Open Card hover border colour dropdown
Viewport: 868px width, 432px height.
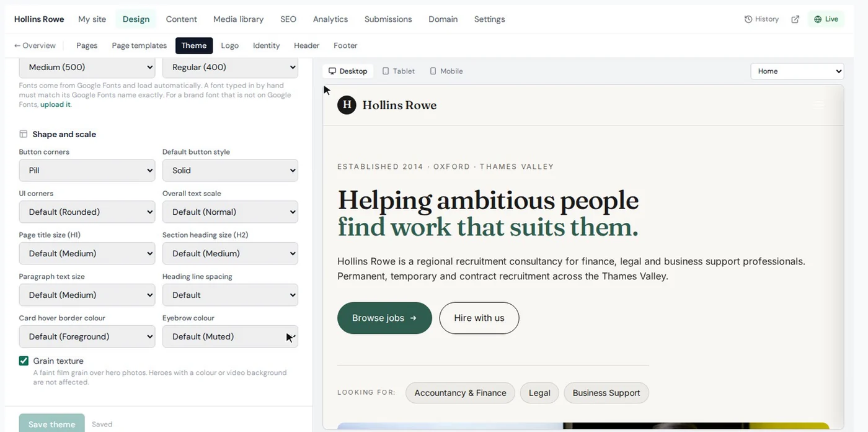tap(87, 336)
